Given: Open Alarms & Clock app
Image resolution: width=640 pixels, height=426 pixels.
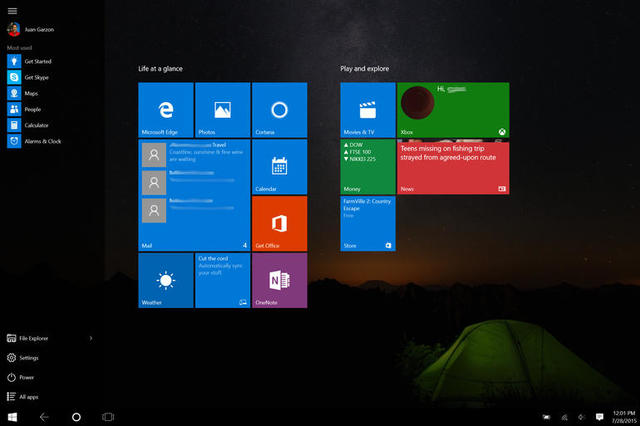Looking at the screenshot, I should 34,141.
